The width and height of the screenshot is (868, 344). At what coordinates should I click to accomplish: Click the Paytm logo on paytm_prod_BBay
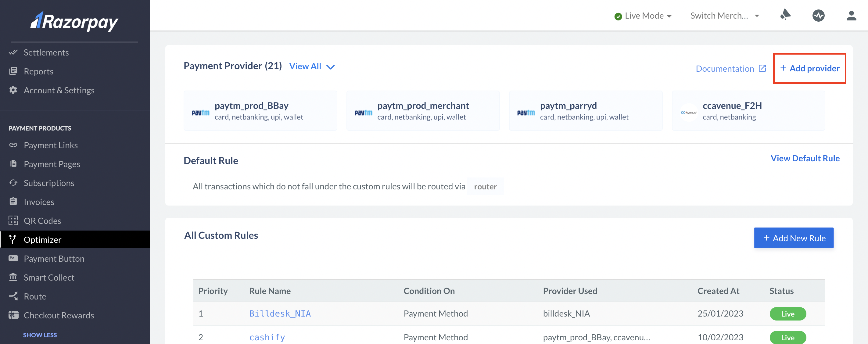pos(200,113)
